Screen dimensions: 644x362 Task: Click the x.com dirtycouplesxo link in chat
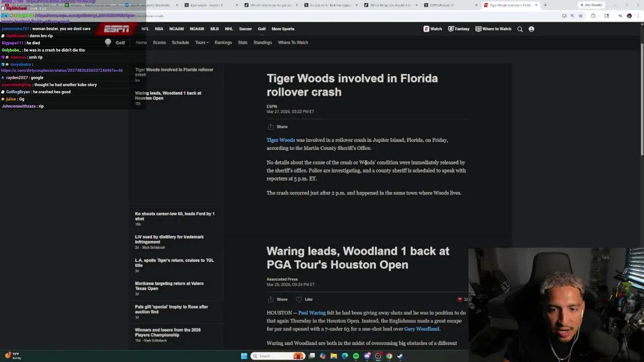pyautogui.click(x=62, y=70)
